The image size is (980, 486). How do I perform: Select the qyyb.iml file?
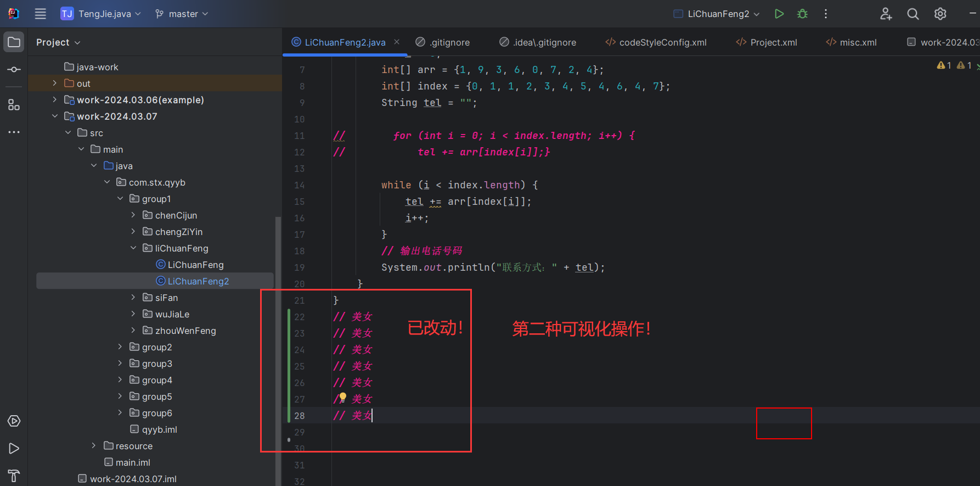point(153,429)
